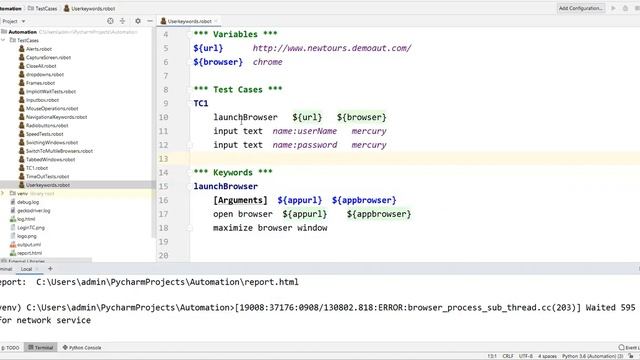Open log.html file
Image resolution: width=640 pixels, height=360 pixels.
tap(26, 219)
